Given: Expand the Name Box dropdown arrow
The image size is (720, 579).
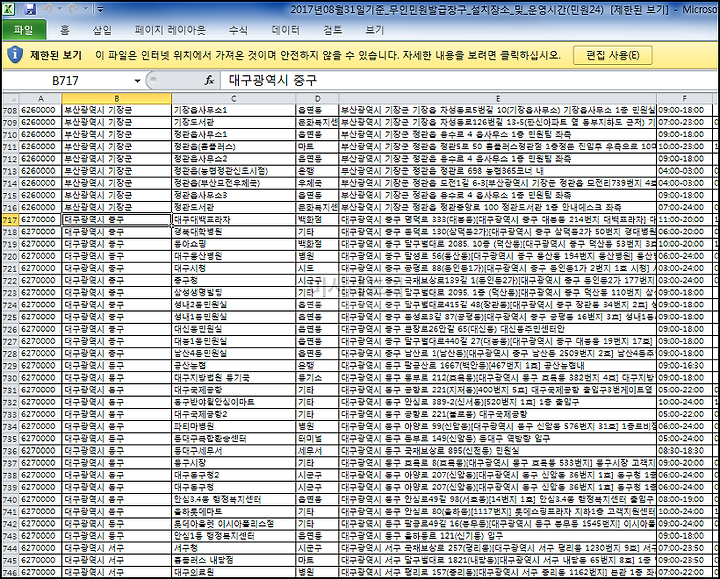Looking at the screenshot, I should pos(137,81).
